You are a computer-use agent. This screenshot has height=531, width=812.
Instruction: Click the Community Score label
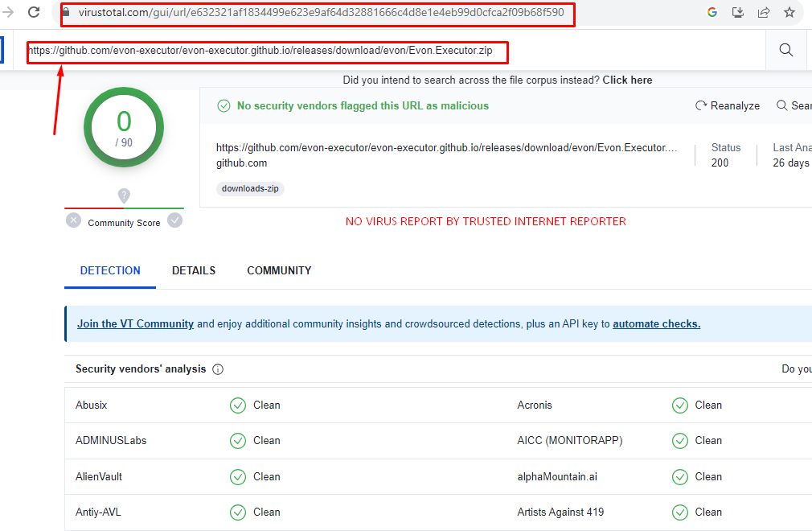(124, 223)
